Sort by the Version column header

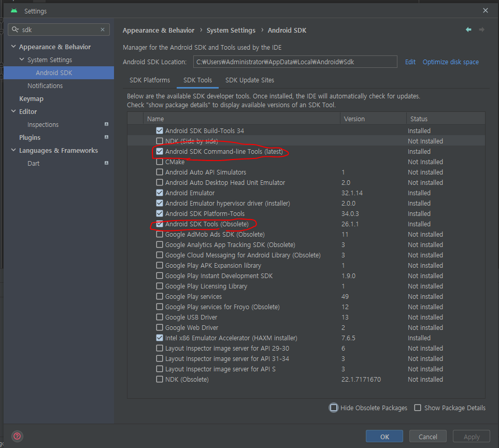[x=373, y=119]
